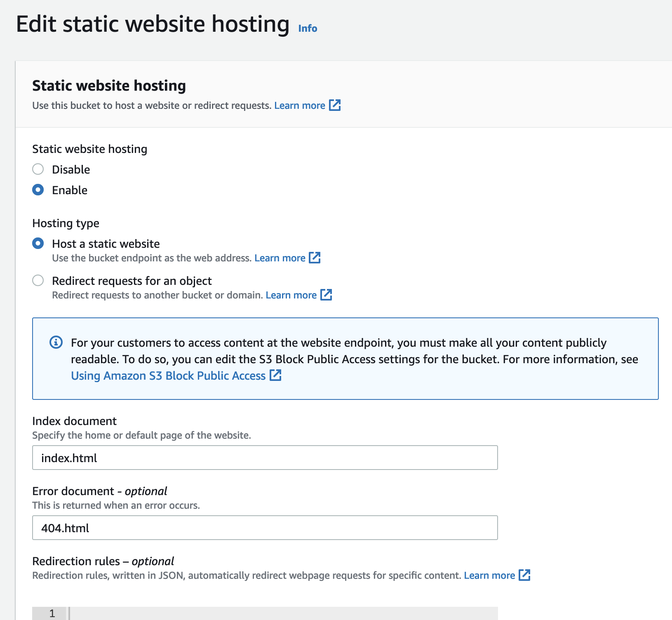Click the Error document input field
Image resolution: width=672 pixels, height=620 pixels.
[x=265, y=528]
